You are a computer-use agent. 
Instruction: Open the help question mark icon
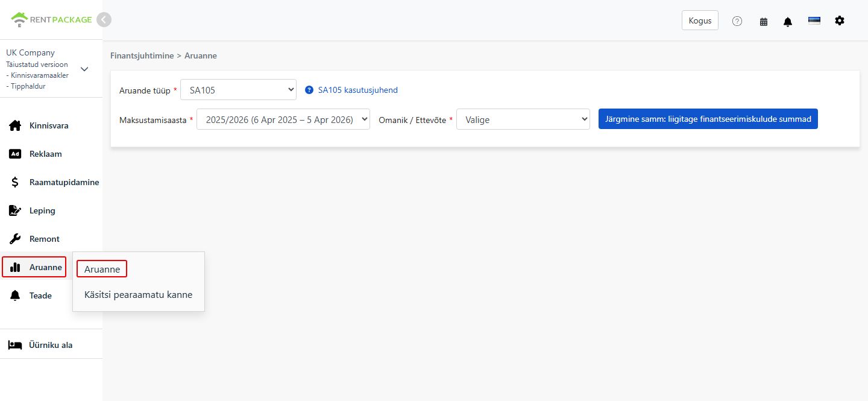point(737,21)
